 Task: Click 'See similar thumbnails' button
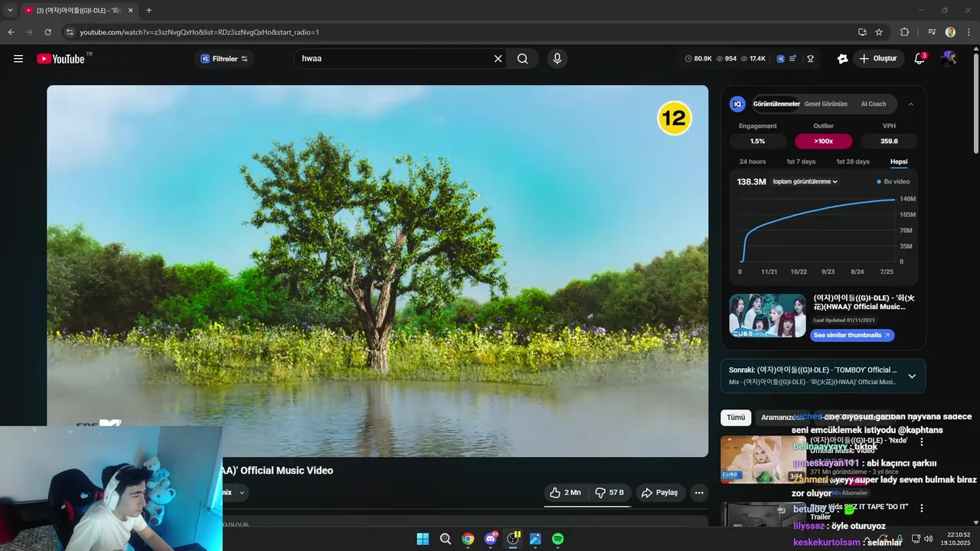coord(852,335)
